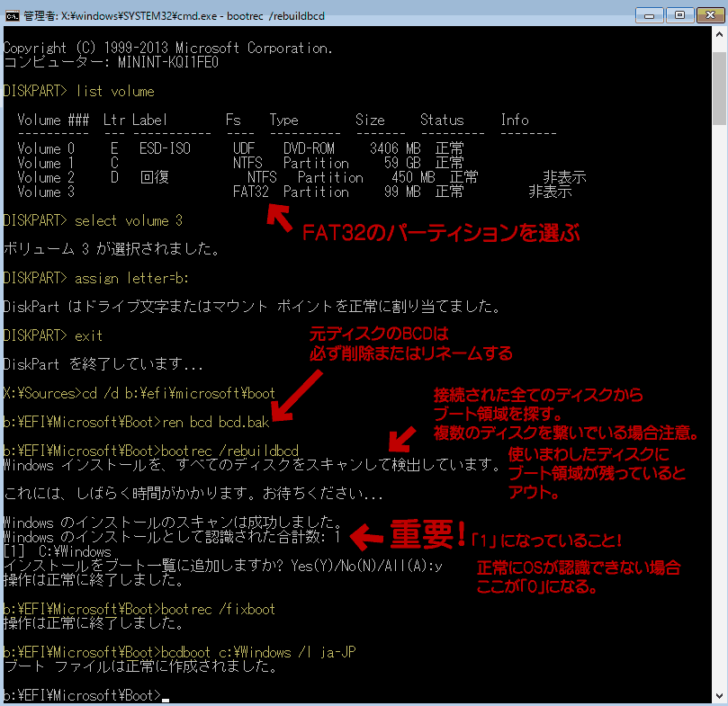Screen dimensions: 728x706
Task: Maximize the command prompt window
Action: [x=679, y=15]
